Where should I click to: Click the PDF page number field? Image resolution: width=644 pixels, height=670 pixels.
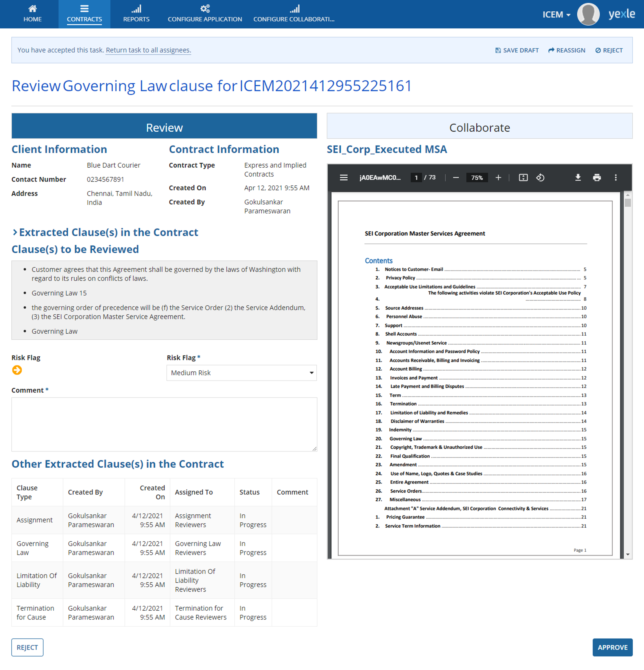(x=416, y=178)
